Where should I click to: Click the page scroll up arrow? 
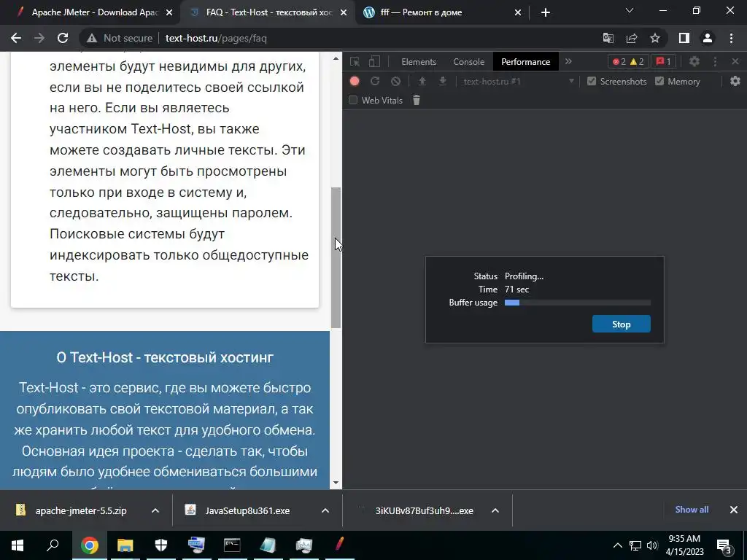point(336,58)
